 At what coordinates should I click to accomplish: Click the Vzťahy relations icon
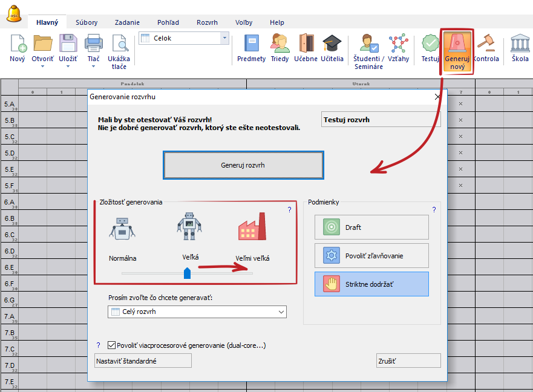tap(398, 44)
